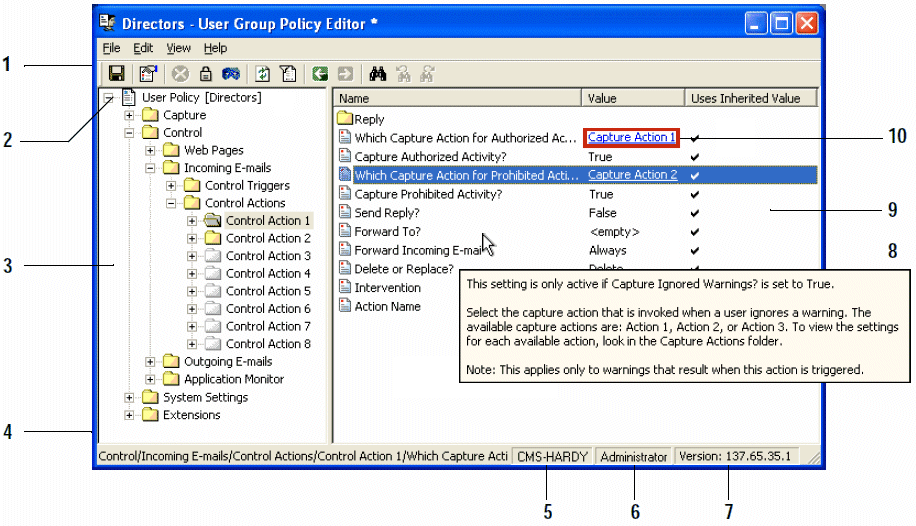Image resolution: width=916 pixels, height=526 pixels.
Task: Click the padlock icon in the toolbar
Action: point(205,73)
